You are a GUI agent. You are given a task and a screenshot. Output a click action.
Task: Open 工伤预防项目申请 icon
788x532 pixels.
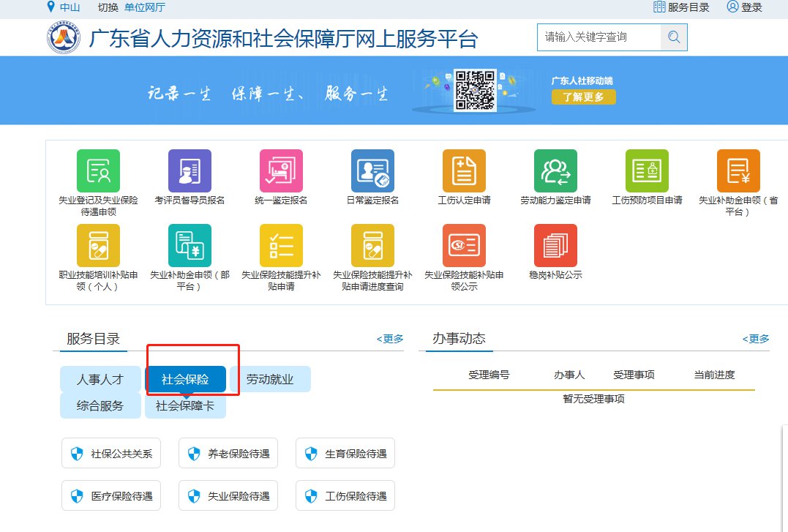pos(646,171)
